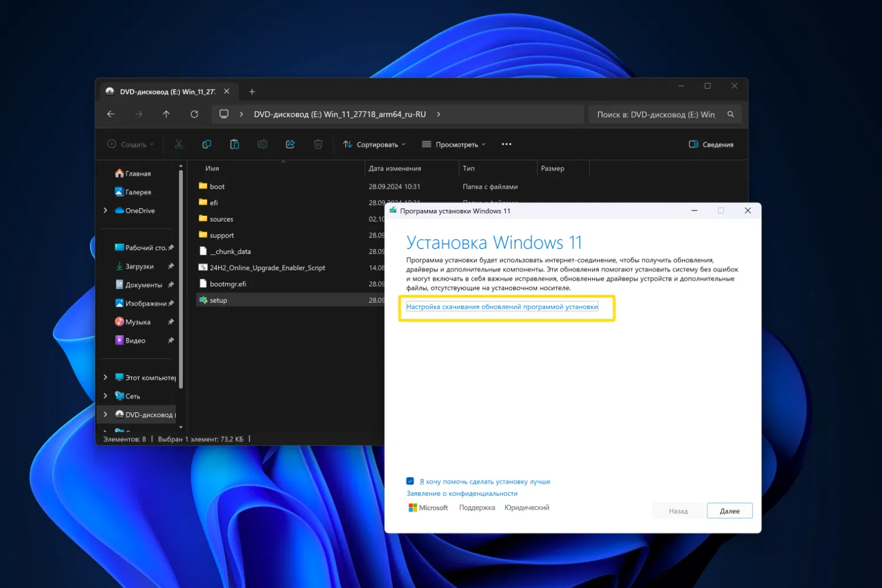Toggle the 'Я хочу помочь' checkbox
The image size is (882, 588).
click(x=410, y=481)
